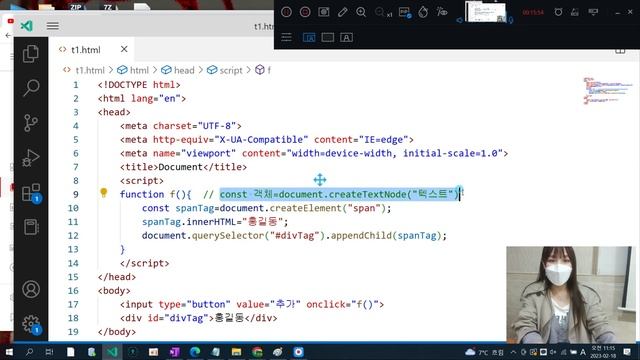
Task: Toggle IME input mode A indicator
Action: tap(583, 352)
